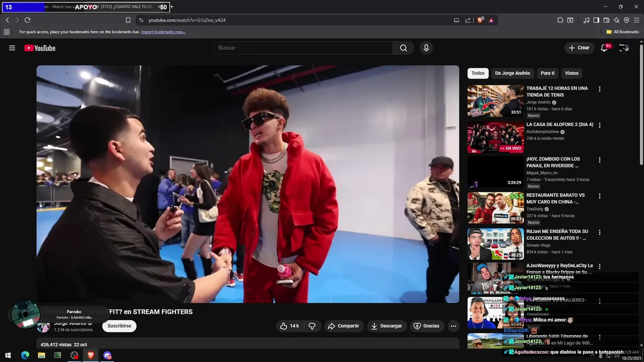Viewport: 644px width, 362px height.
Task: Open Brave Rewards triangle icon
Action: coord(491,20)
